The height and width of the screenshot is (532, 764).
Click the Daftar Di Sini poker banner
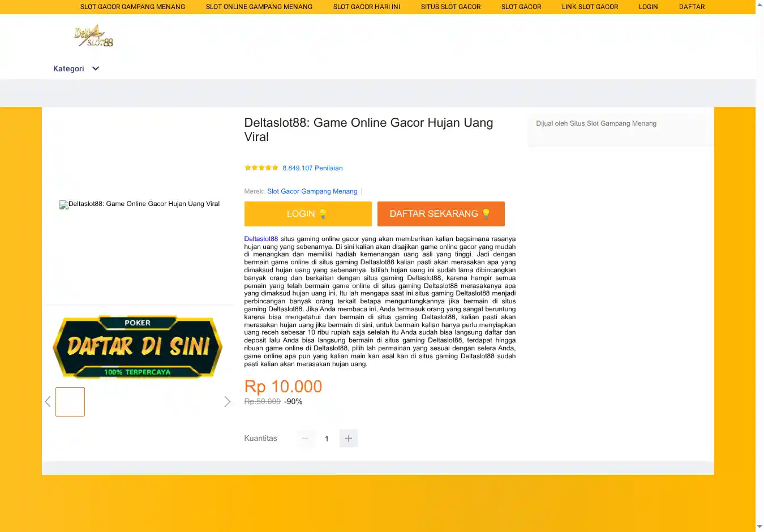[138, 346]
